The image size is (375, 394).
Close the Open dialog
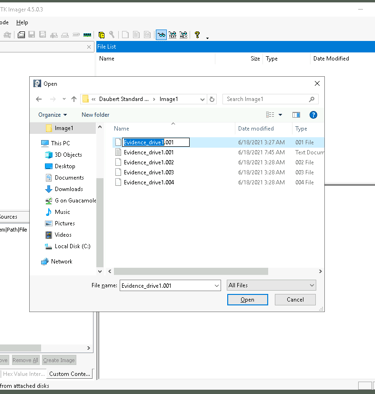point(317,83)
